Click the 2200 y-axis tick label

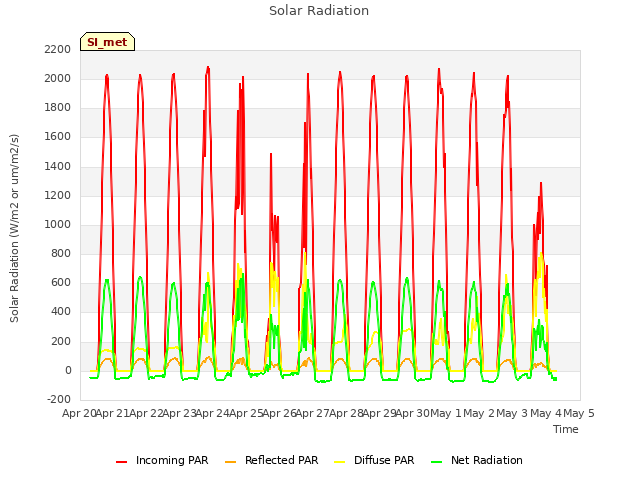(x=58, y=49)
